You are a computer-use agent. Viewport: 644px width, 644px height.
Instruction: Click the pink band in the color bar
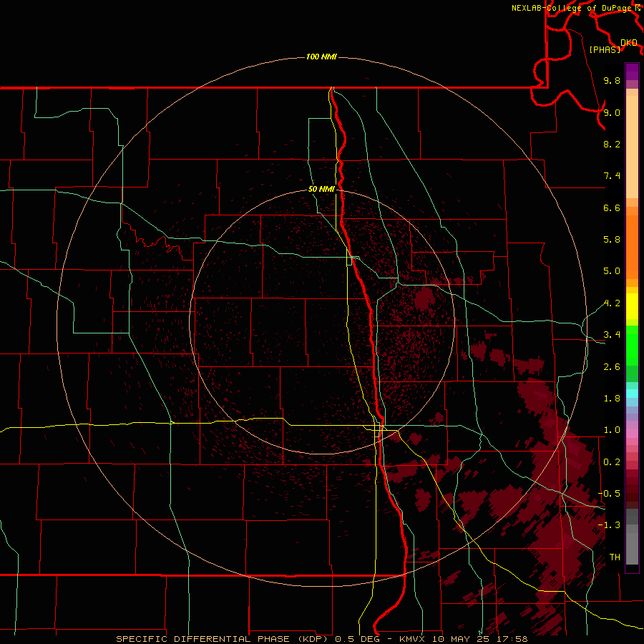[632, 434]
